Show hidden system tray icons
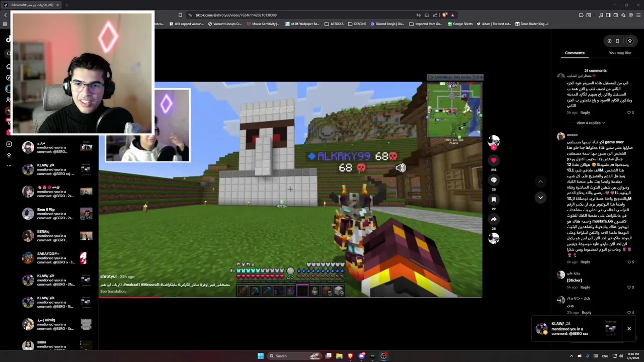Image resolution: width=644 pixels, height=362 pixels. [x=571, y=356]
